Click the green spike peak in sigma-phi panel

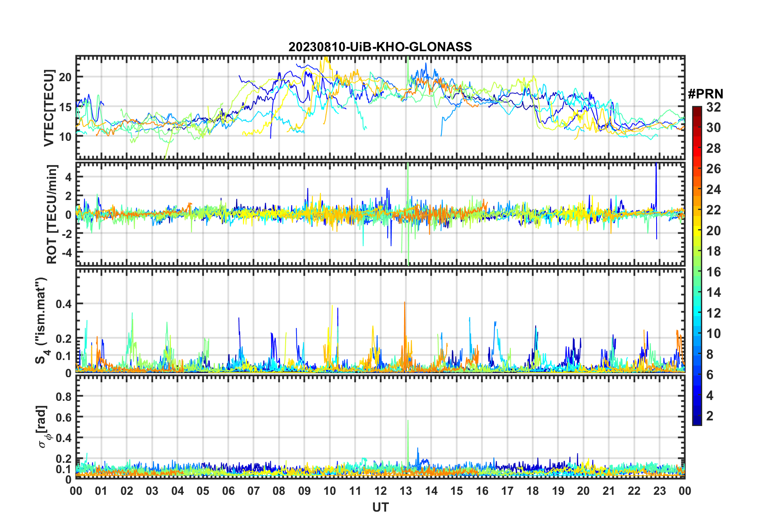(x=408, y=421)
